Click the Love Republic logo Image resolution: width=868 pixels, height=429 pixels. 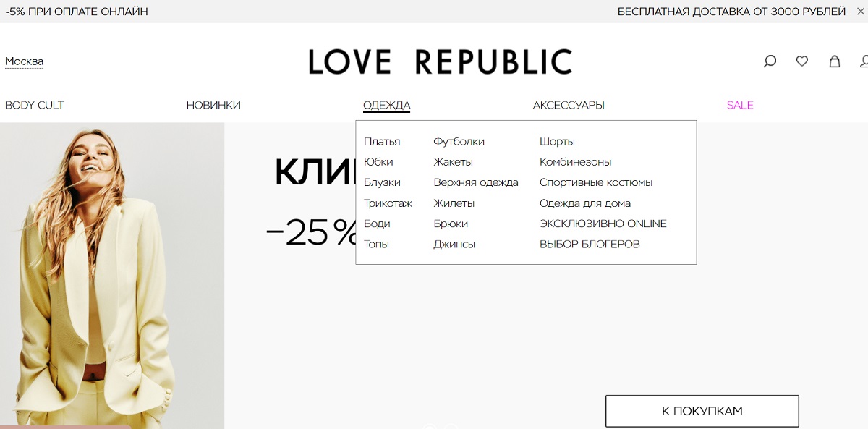pyautogui.click(x=440, y=62)
